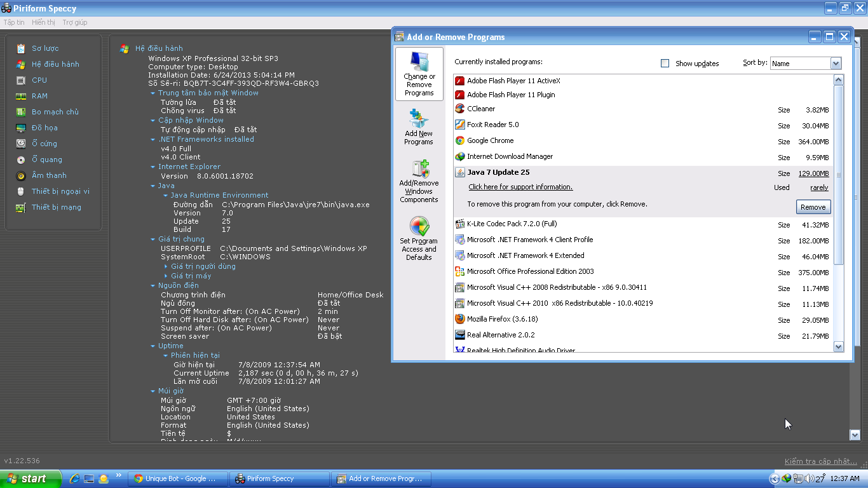Select the Thiết bị ngoại vi icon
Image resolution: width=868 pixels, height=488 pixels.
pos(21,191)
